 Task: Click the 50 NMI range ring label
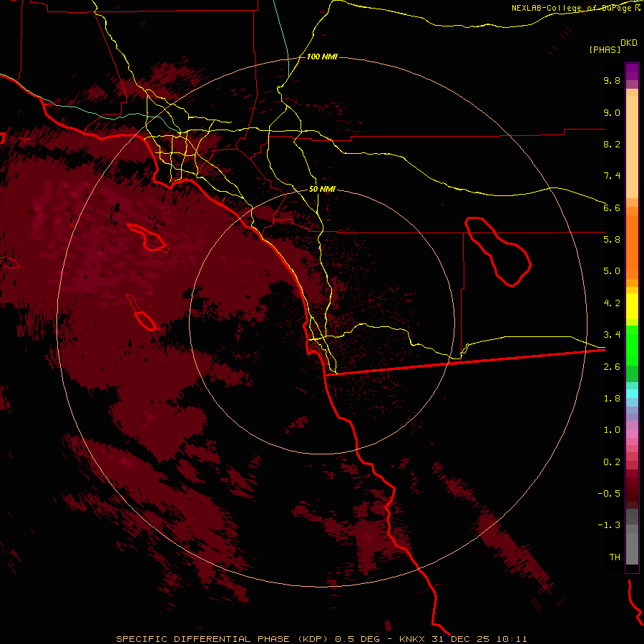(322, 190)
